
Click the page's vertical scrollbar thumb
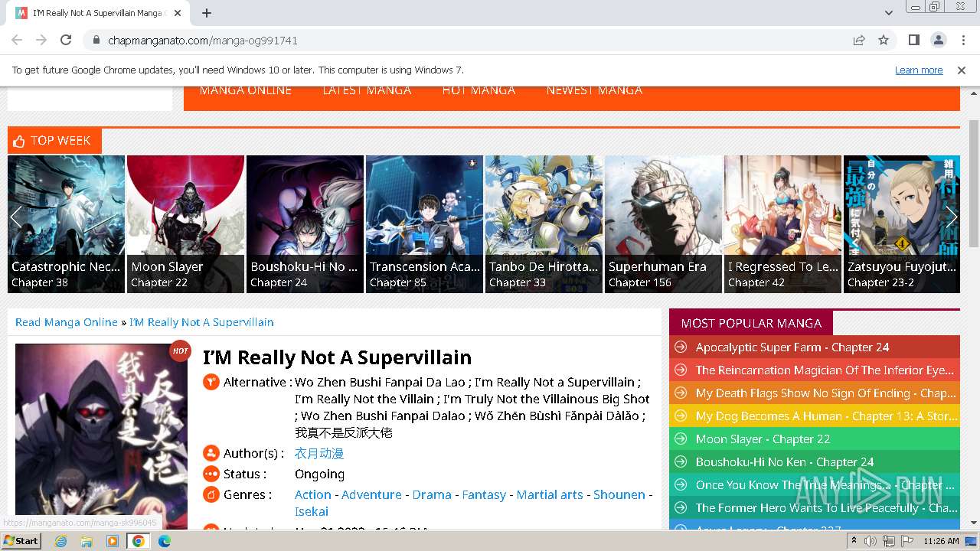974,184
